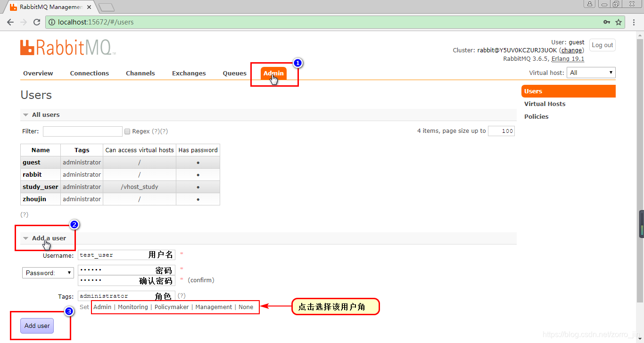
Task: Open the zhoujin user entry
Action: click(x=34, y=199)
